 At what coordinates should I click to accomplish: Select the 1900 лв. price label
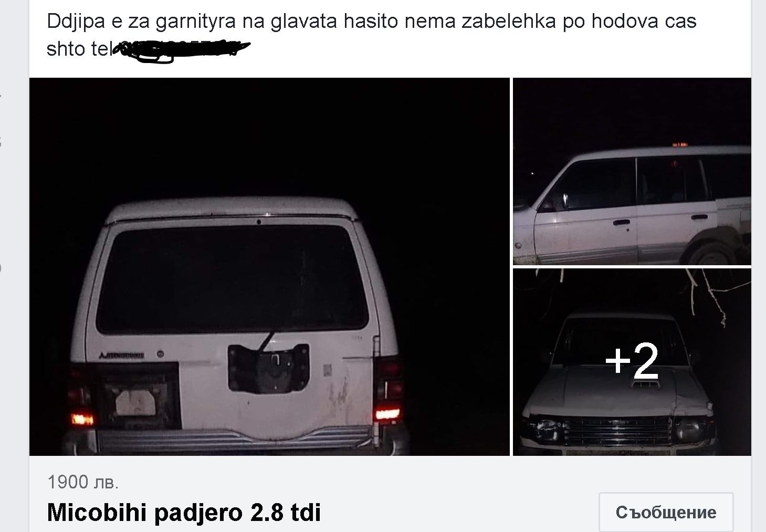click(83, 482)
